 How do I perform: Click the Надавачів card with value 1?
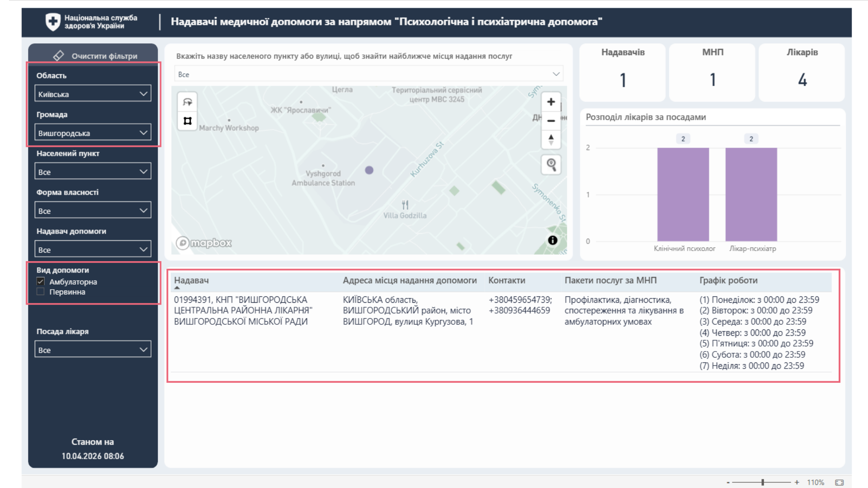[x=623, y=72]
